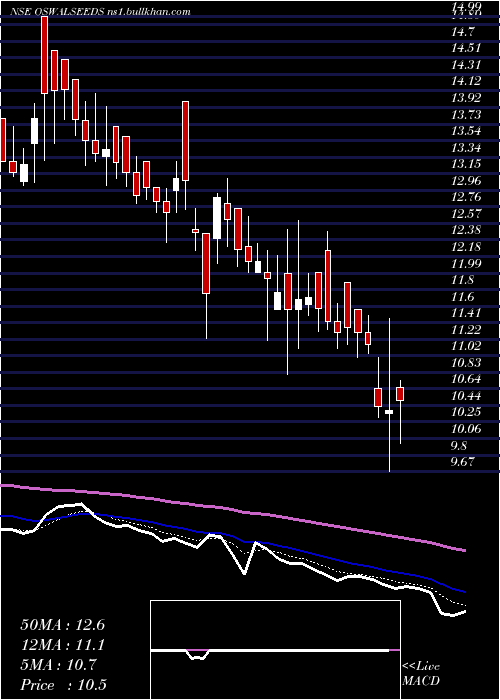
Task: Click the 11.99 price axis label
Action: pyautogui.click(x=465, y=263)
